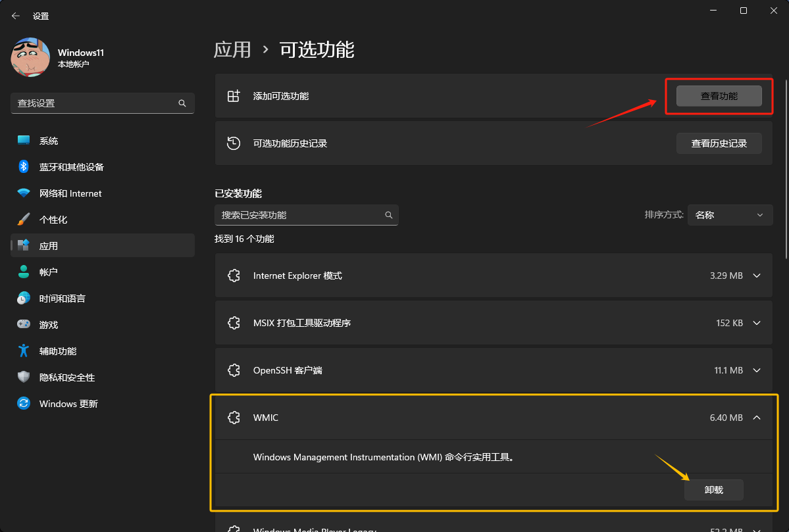789x532 pixels.
Task: Expand MSIX 打包工具驱动程序 details
Action: tap(757, 323)
